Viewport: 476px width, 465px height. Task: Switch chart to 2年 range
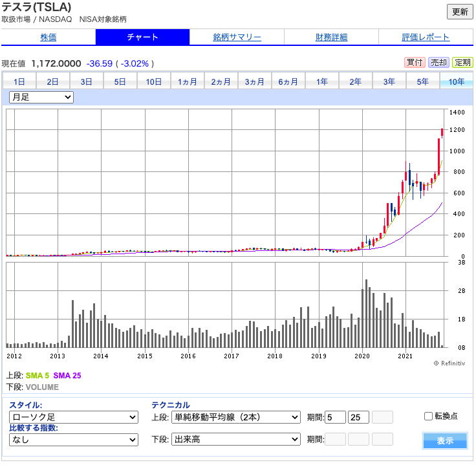point(356,81)
